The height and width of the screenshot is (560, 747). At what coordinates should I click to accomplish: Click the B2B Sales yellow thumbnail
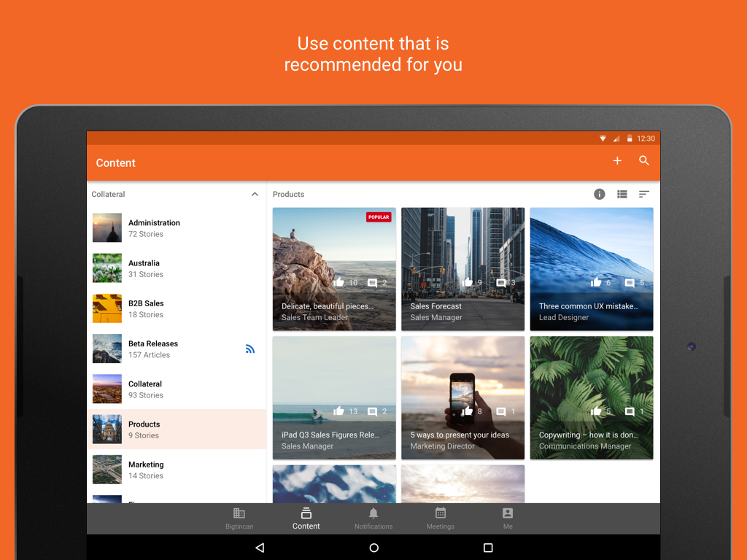pyautogui.click(x=107, y=308)
